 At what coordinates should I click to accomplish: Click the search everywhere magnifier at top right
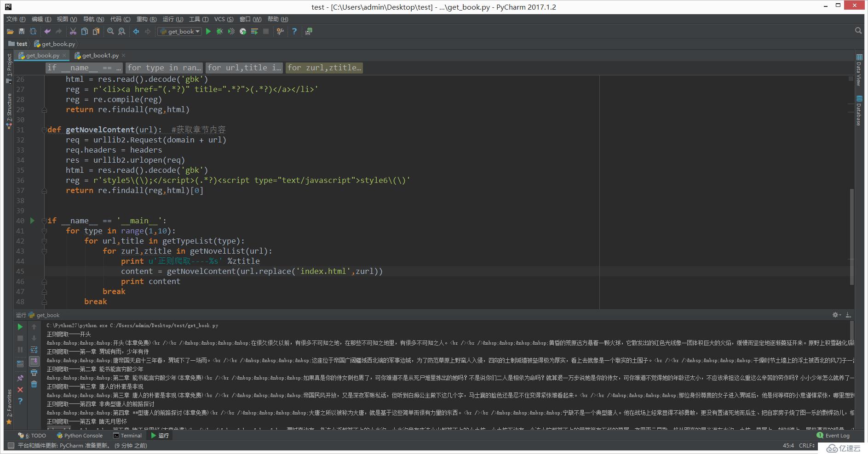click(858, 31)
